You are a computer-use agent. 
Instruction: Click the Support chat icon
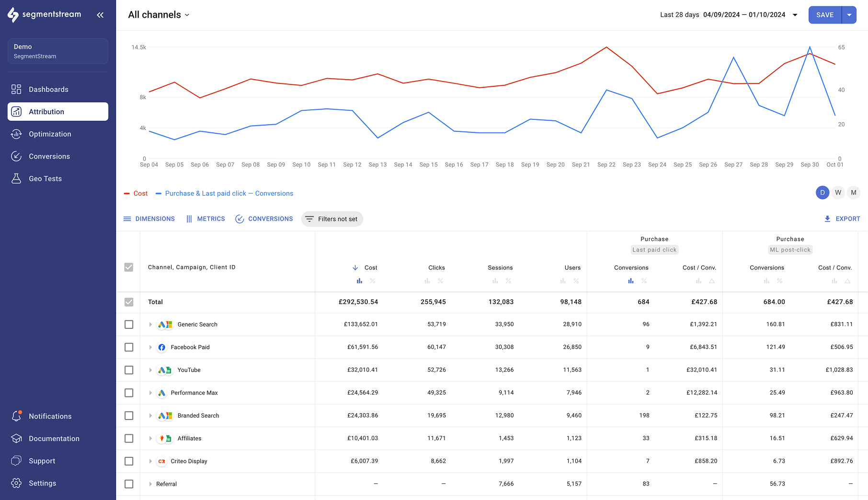(x=16, y=461)
